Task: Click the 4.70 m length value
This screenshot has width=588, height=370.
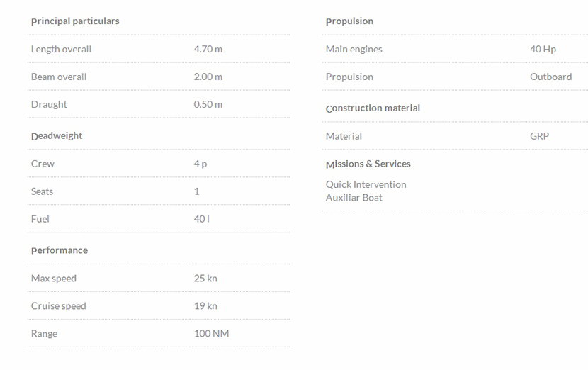Action: click(x=208, y=49)
